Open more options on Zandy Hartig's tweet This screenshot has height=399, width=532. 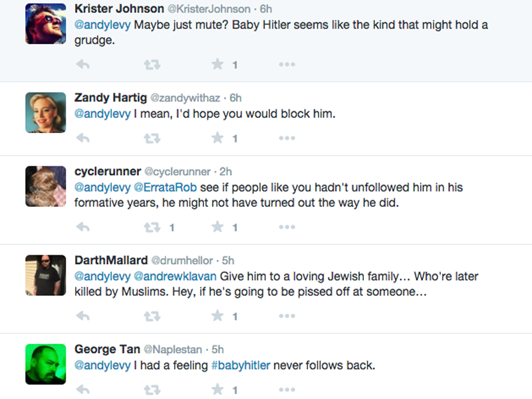coord(287,138)
